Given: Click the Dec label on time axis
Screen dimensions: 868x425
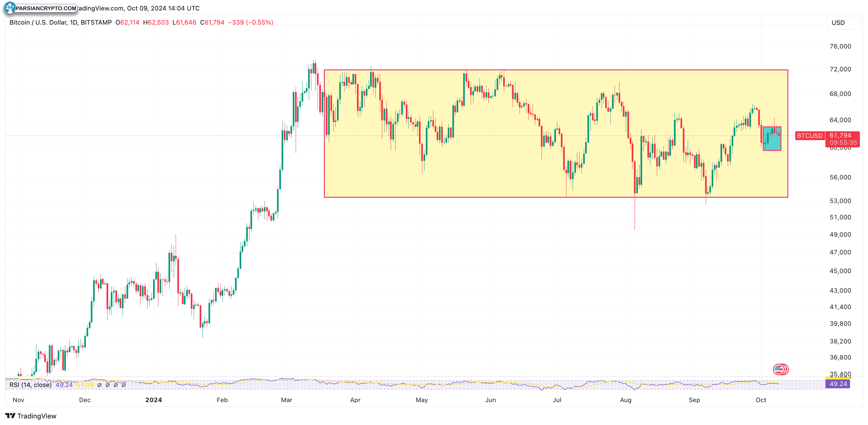Looking at the screenshot, I should tap(85, 400).
